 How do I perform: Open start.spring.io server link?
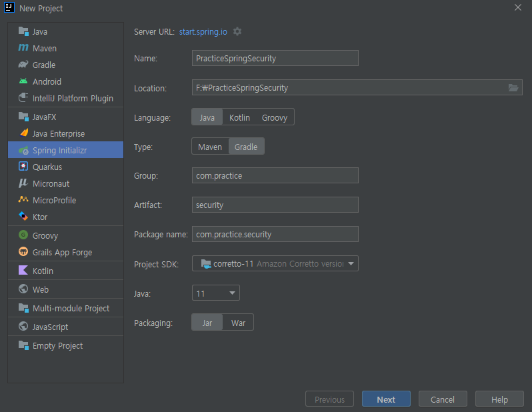pos(203,31)
